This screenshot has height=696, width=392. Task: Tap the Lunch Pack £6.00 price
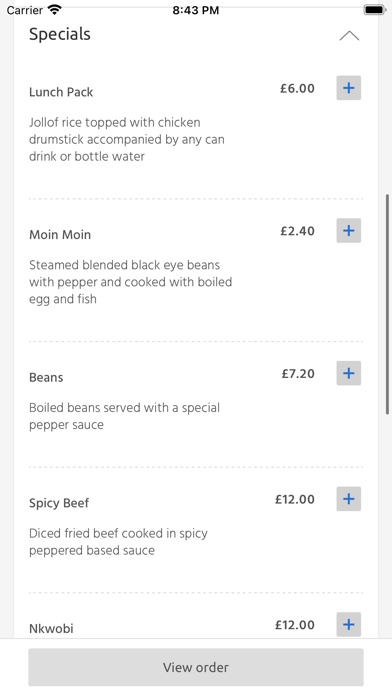[297, 88]
